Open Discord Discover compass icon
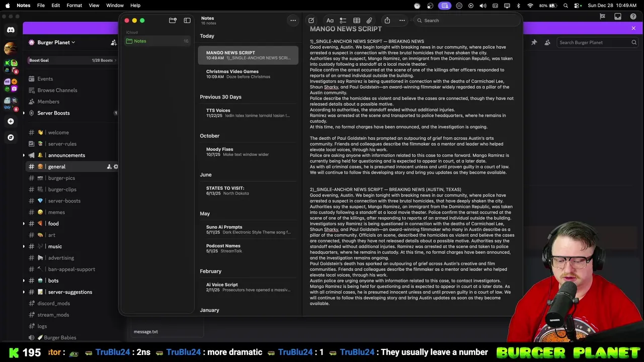The image size is (644, 362). pos(11,137)
